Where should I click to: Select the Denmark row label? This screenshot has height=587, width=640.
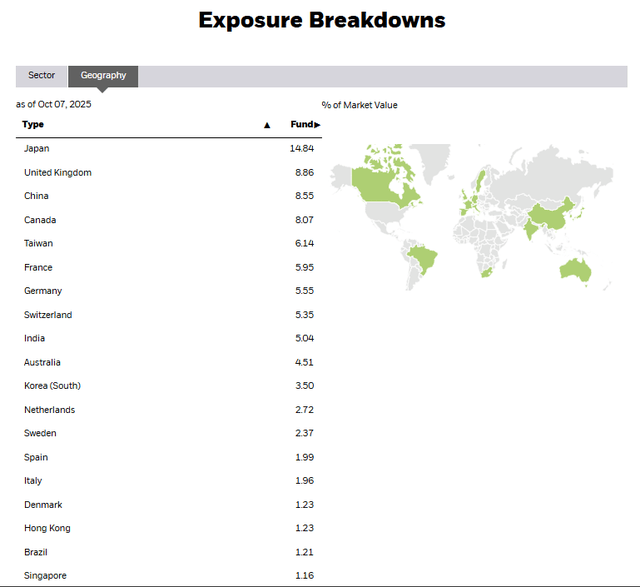[43, 505]
